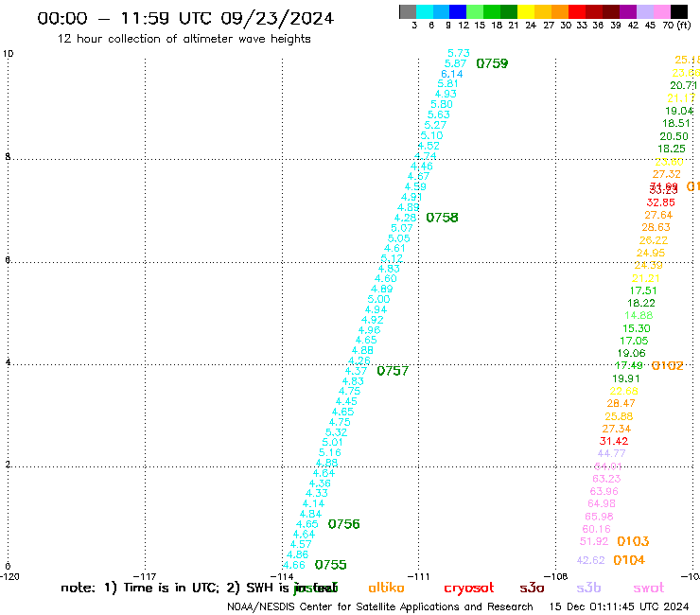Click the wave height value 65.98

click(x=599, y=517)
